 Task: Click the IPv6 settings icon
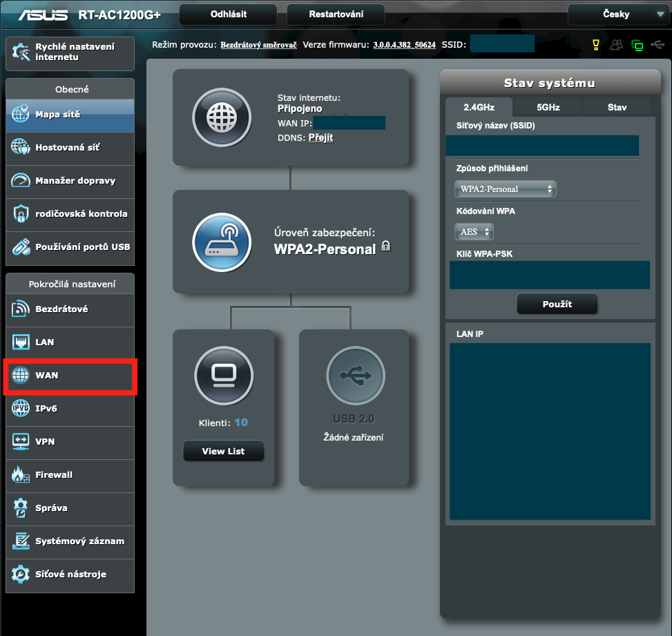48,409
